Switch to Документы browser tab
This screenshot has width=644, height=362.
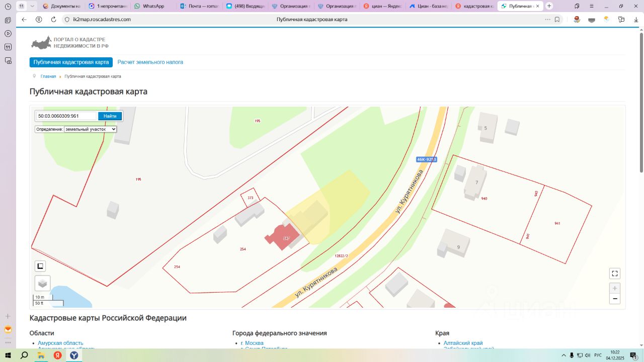[x=61, y=6]
